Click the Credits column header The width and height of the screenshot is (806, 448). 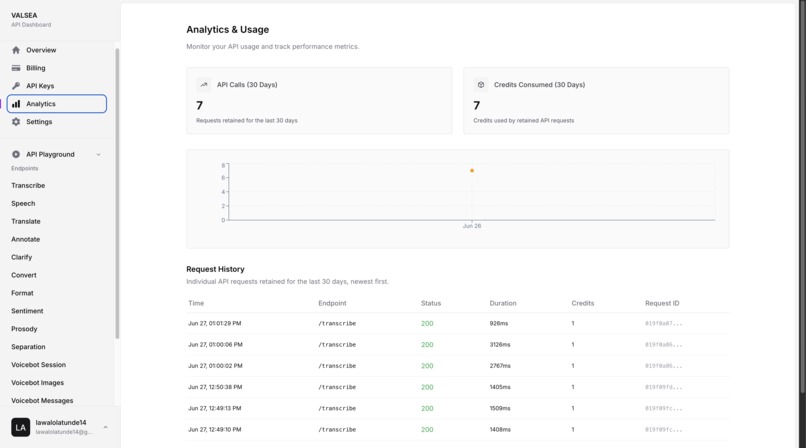pos(582,303)
